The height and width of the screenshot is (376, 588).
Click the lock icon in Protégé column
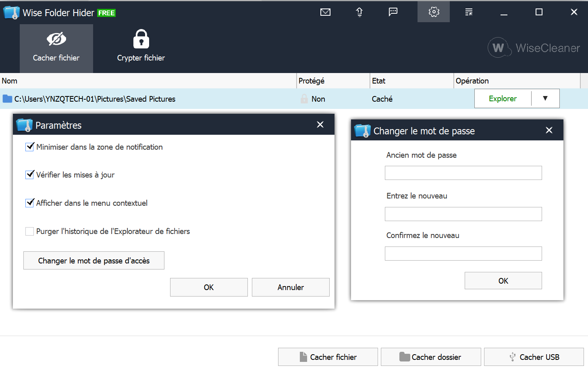pyautogui.click(x=304, y=98)
